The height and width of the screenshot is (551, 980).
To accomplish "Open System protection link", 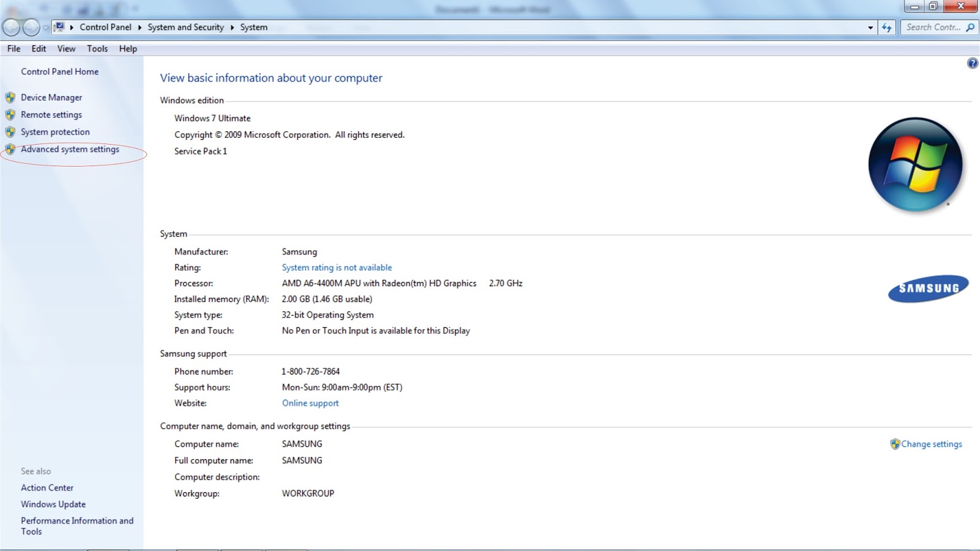I will [55, 132].
